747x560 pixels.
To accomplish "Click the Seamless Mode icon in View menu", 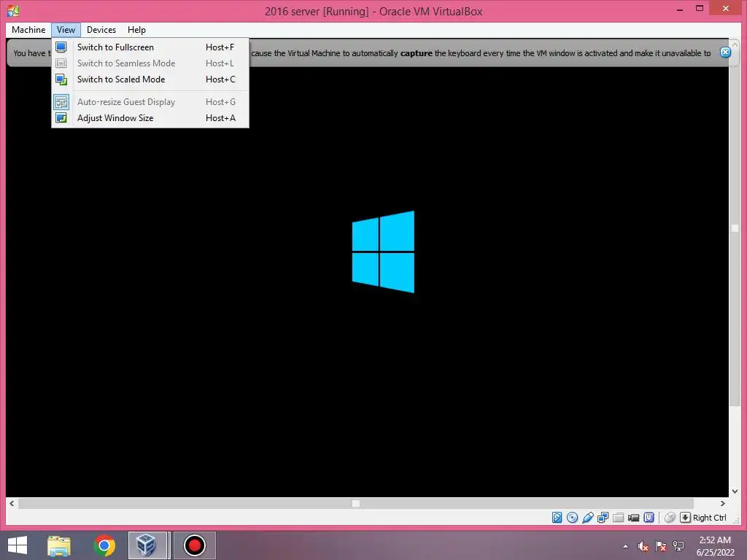I will click(61, 63).
